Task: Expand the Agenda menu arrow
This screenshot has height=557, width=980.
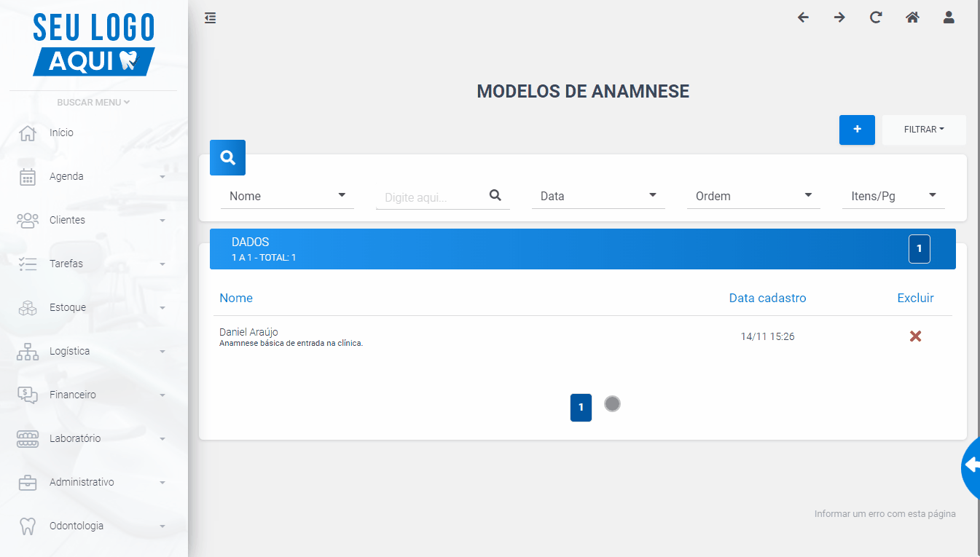Action: click(x=162, y=177)
